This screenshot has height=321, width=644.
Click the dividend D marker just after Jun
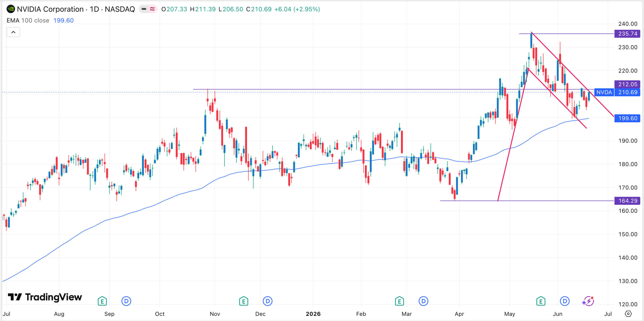pyautogui.click(x=565, y=301)
